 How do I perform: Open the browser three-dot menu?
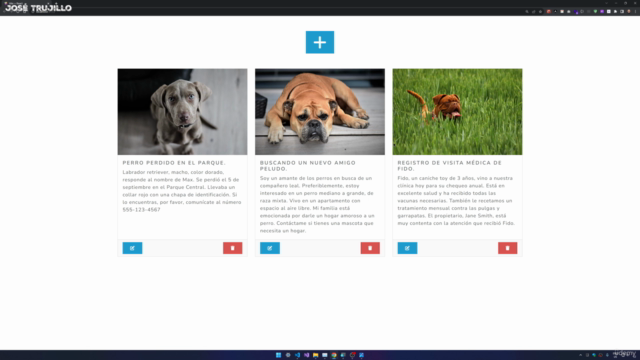coord(636,11)
